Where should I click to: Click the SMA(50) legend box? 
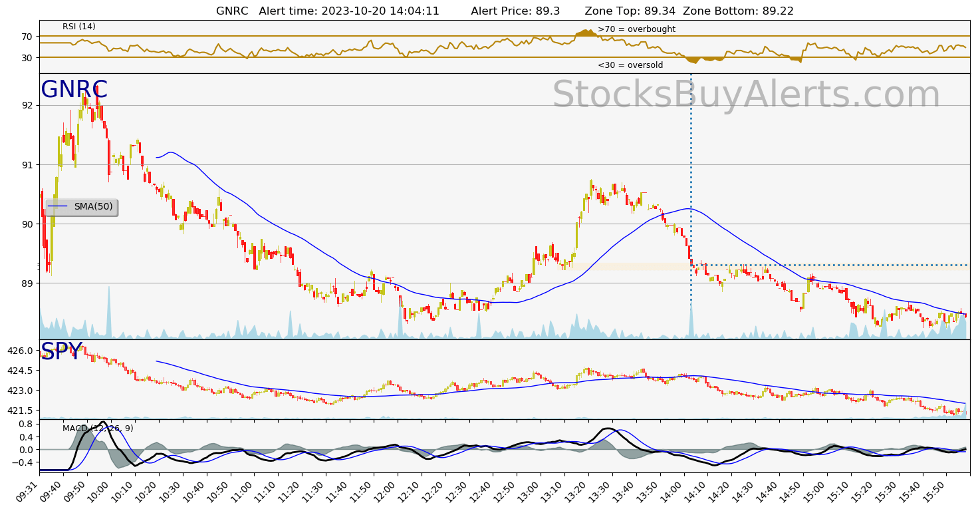click(82, 207)
